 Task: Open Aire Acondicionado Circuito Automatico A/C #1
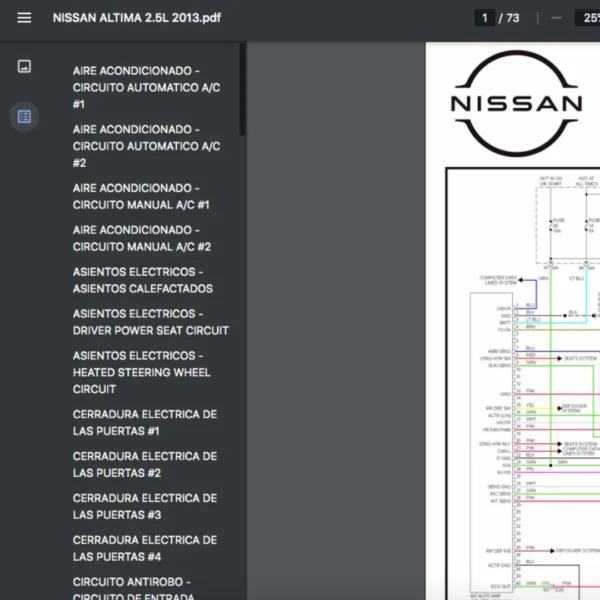point(146,87)
